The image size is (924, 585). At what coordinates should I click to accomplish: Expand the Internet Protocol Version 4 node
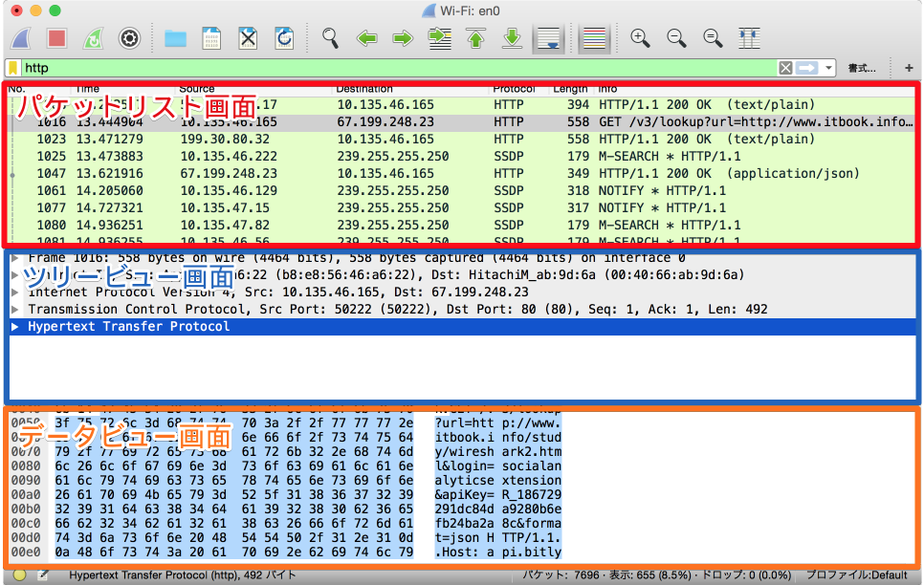click(16, 292)
